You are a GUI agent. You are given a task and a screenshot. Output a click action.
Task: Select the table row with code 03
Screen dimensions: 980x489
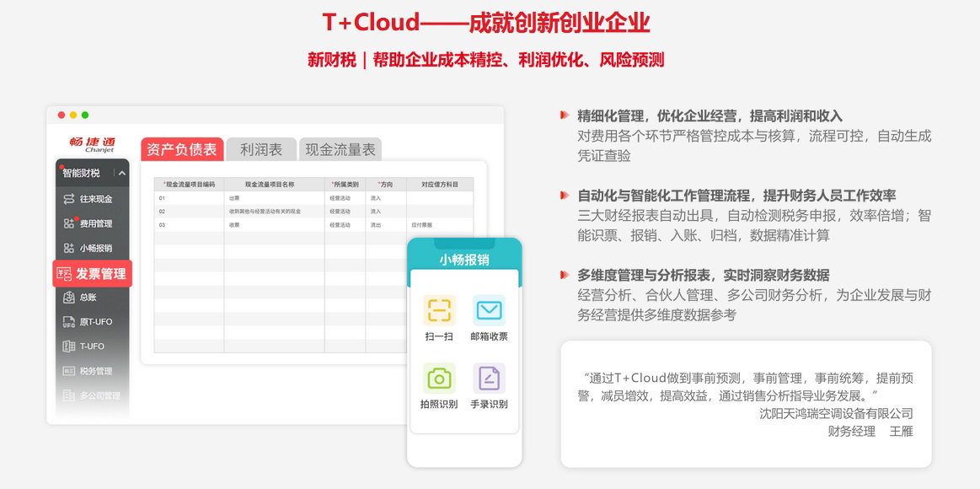click(x=312, y=225)
